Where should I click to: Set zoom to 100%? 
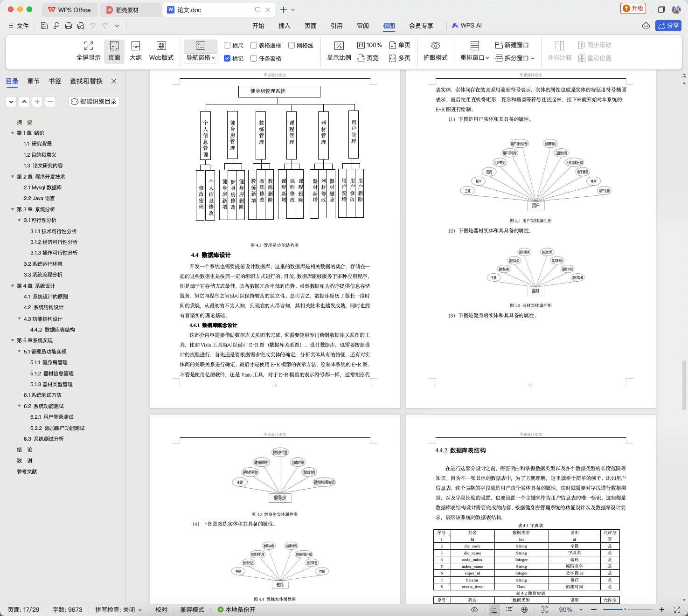click(x=369, y=45)
